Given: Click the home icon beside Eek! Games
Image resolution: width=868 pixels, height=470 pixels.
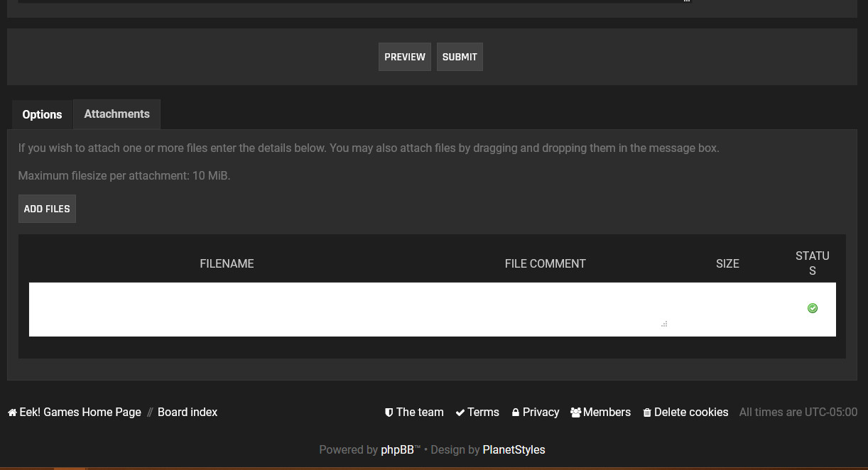Looking at the screenshot, I should click(x=12, y=412).
